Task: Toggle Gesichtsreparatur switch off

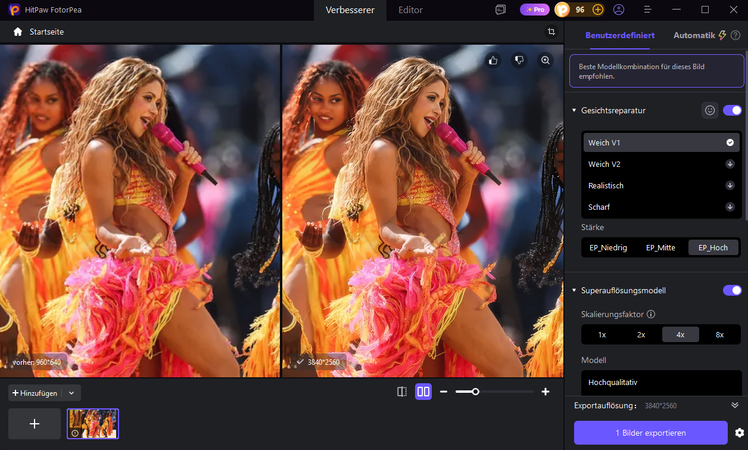Action: coord(732,110)
